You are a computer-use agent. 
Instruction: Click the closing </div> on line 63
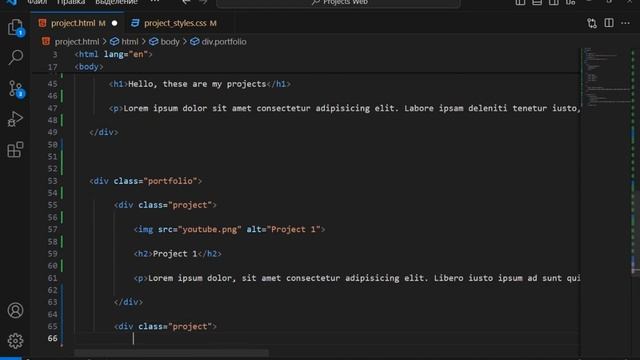pyautogui.click(x=128, y=302)
